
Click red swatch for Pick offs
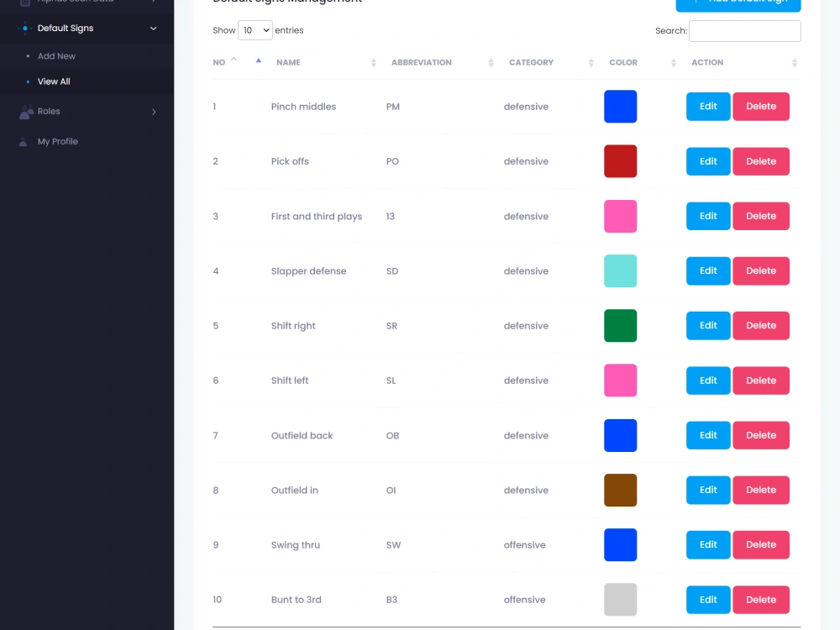click(x=621, y=161)
